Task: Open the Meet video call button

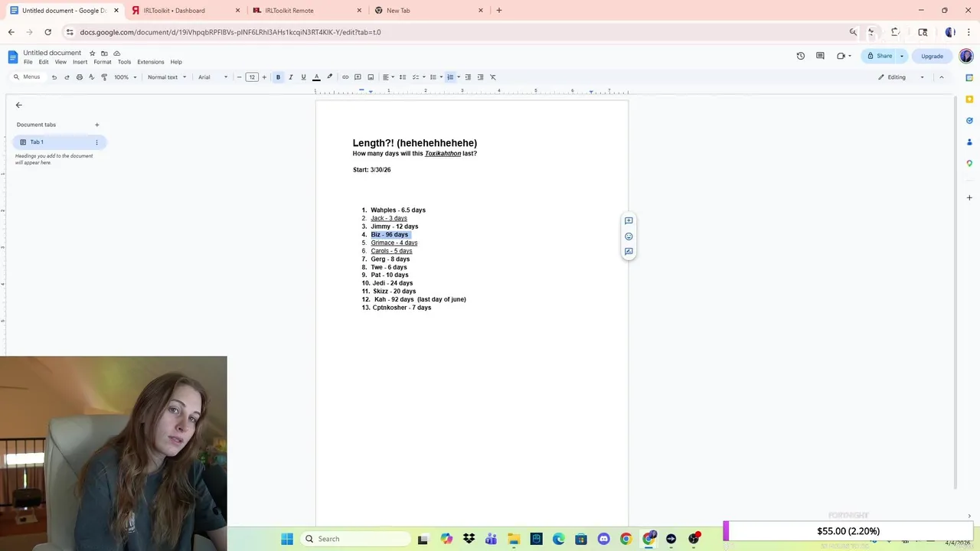Action: [x=844, y=56]
